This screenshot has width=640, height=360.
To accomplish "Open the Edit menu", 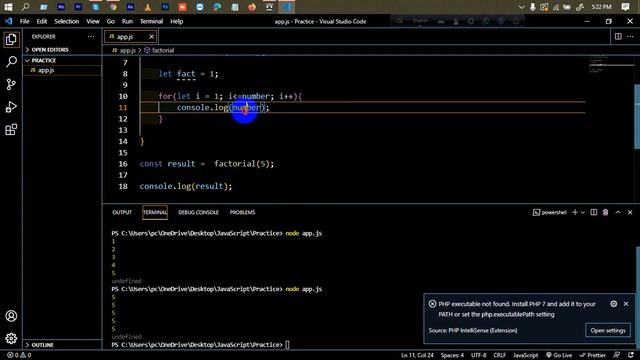I will pyautogui.click(x=42, y=21).
